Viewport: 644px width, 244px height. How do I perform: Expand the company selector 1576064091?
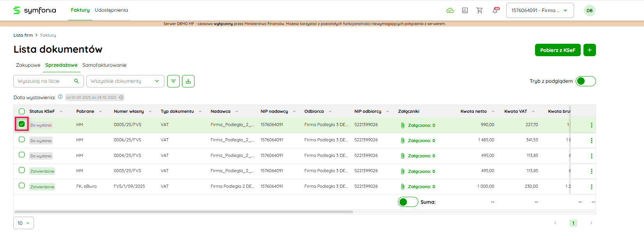(540, 11)
